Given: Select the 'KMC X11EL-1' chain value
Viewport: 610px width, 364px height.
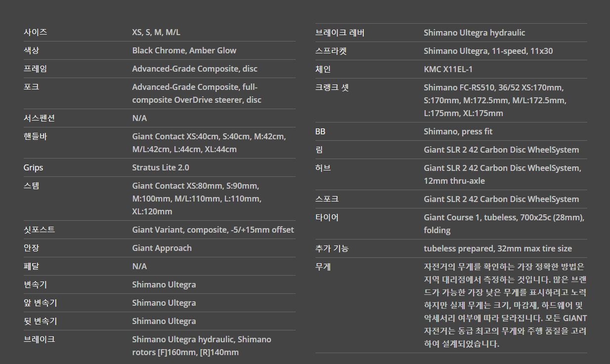Looking at the screenshot, I should 448,69.
